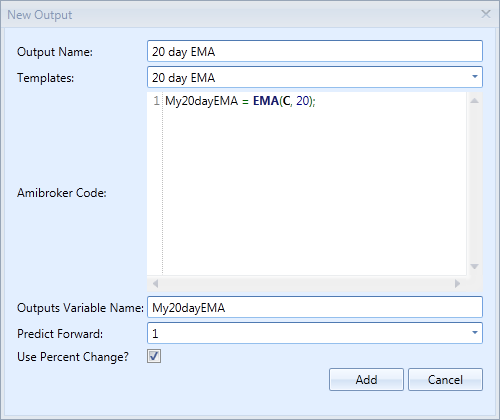The height and width of the screenshot is (420, 500).
Task: Click line number 1 in code gutter
Action: [156, 101]
